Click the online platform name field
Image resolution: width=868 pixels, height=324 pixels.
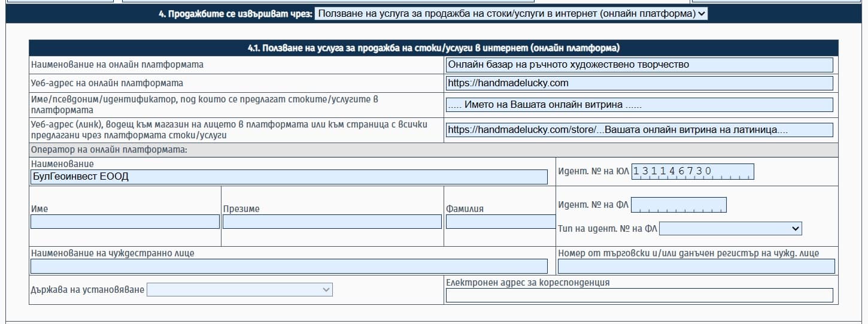click(x=639, y=65)
